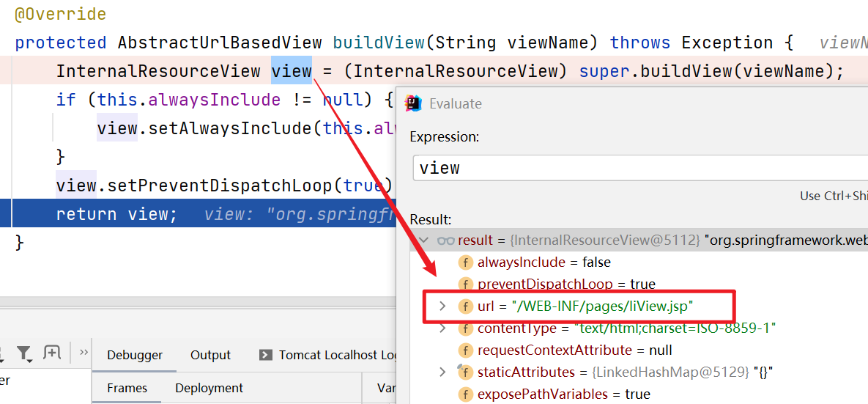Click the filter funnel icon in toolbar
Viewport: 868px width, 404px height.
tap(23, 353)
